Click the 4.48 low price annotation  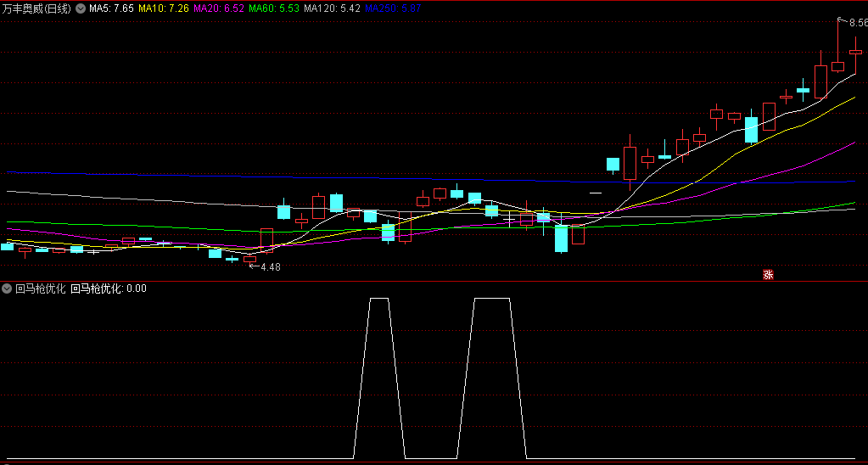point(271,266)
